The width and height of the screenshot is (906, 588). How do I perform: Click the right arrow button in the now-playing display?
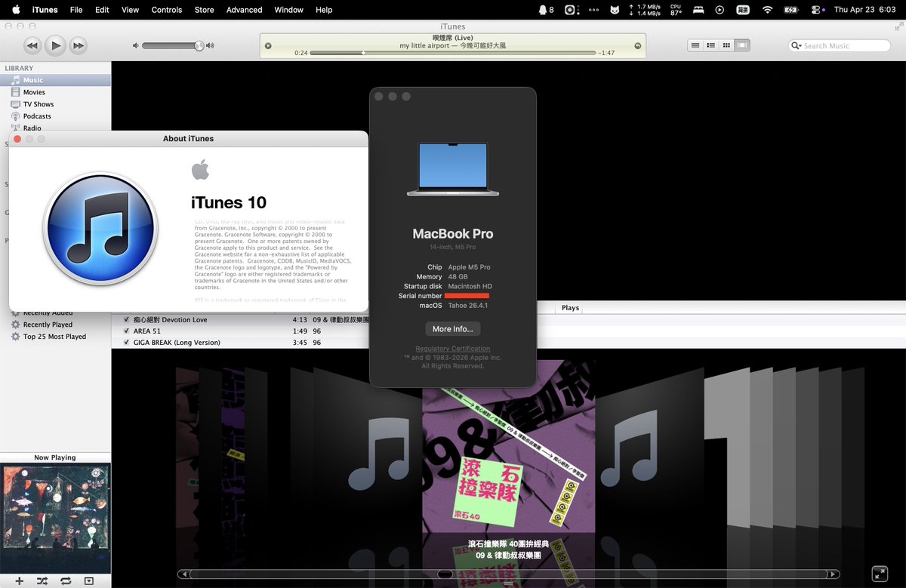click(x=638, y=45)
